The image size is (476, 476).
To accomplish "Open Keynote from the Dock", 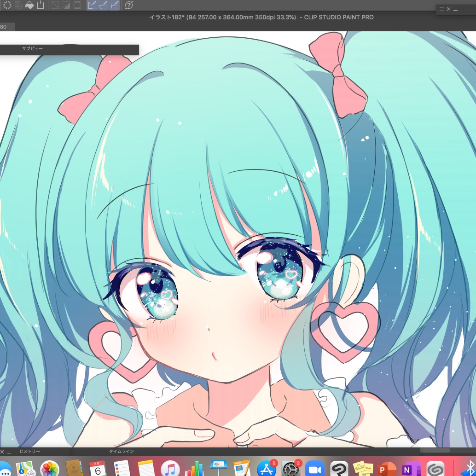I will [219, 469].
